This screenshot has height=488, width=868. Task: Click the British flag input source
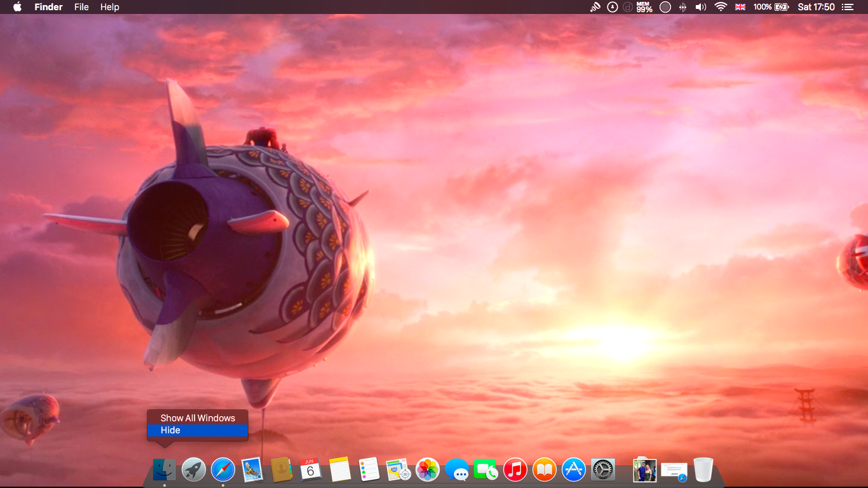[740, 7]
